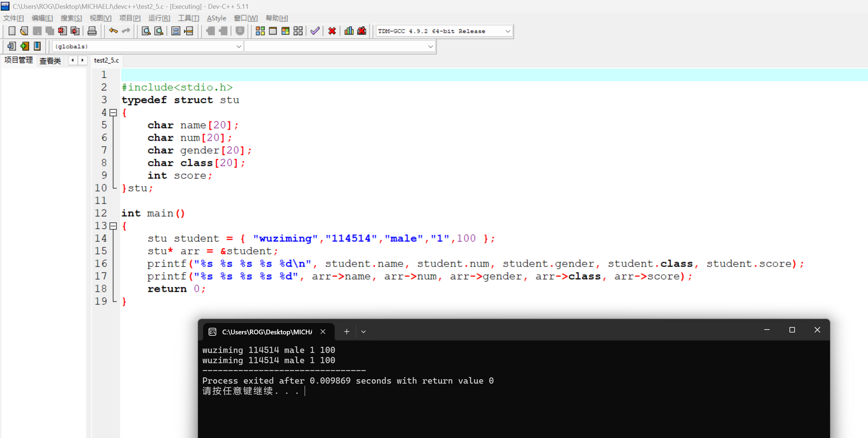Screen dimensions: 868x438
Task: Click the Open file icon
Action: (x=24, y=31)
